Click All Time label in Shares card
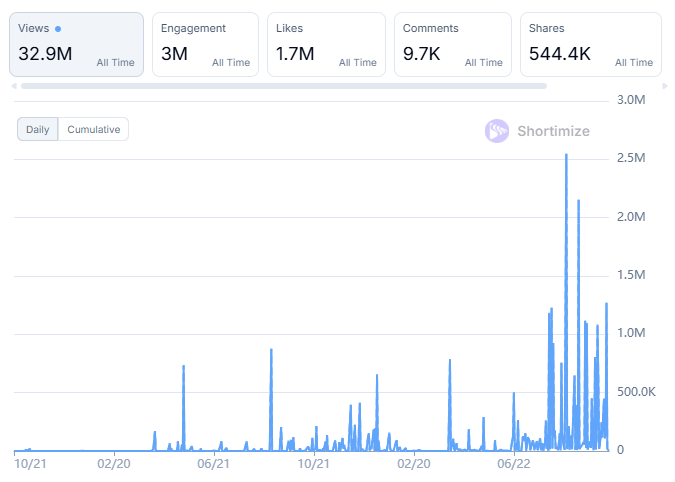 pyautogui.click(x=633, y=63)
